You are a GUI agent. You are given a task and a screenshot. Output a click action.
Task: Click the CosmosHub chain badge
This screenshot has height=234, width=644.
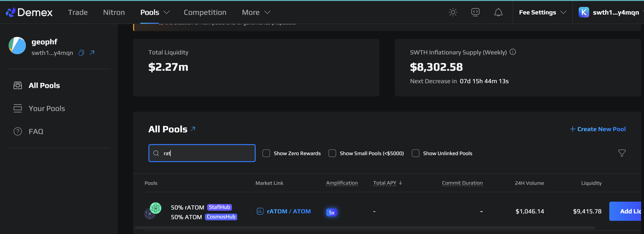[221, 217]
